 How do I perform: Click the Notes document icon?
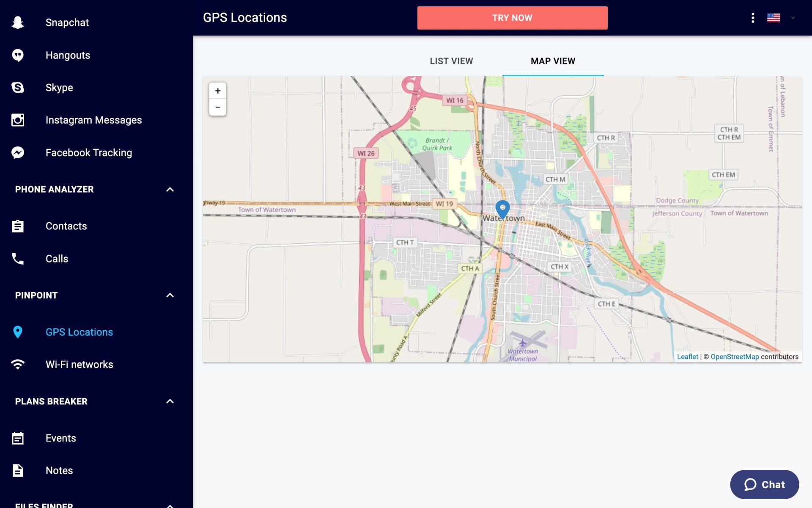point(18,471)
